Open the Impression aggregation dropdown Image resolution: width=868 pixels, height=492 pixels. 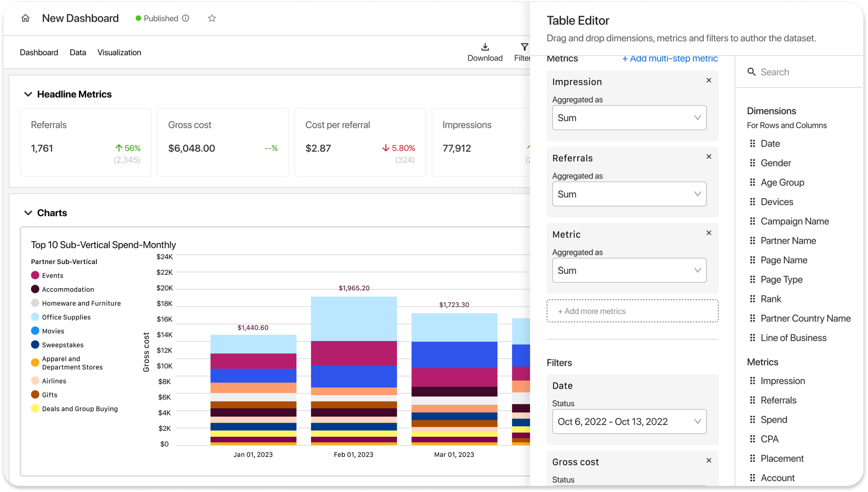tap(629, 118)
